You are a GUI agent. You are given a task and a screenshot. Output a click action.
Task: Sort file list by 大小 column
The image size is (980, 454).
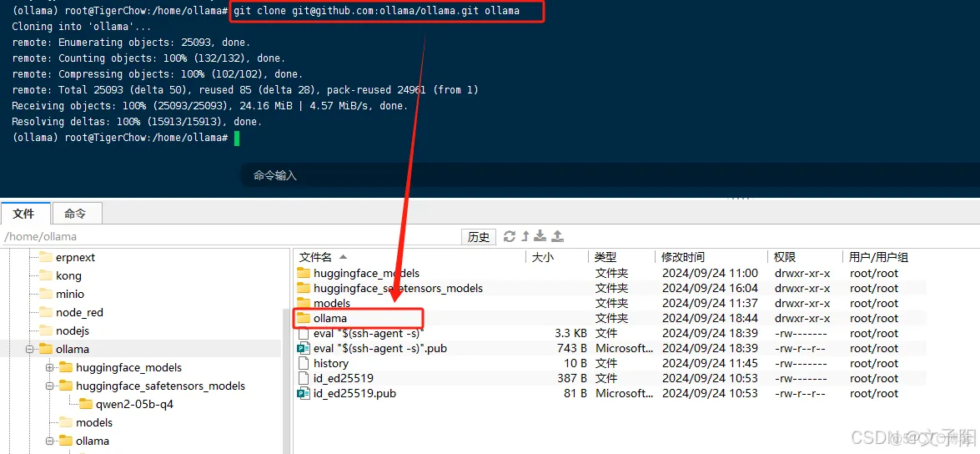click(x=557, y=257)
